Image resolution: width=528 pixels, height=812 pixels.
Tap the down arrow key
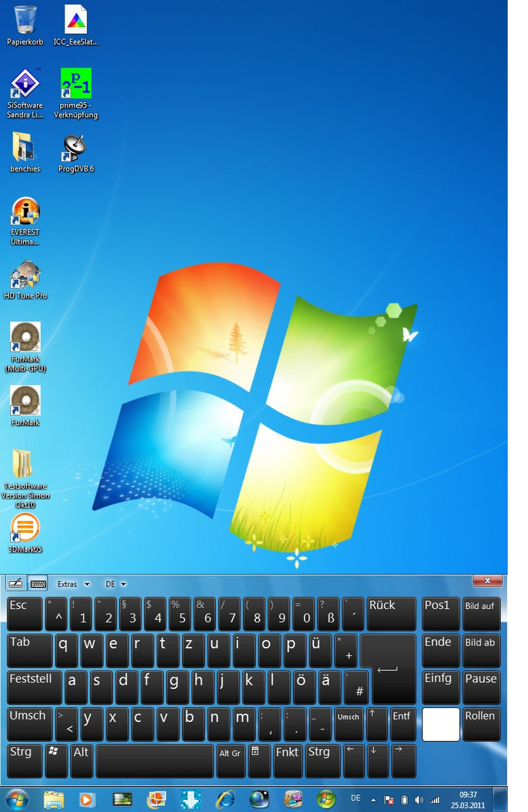point(377,761)
